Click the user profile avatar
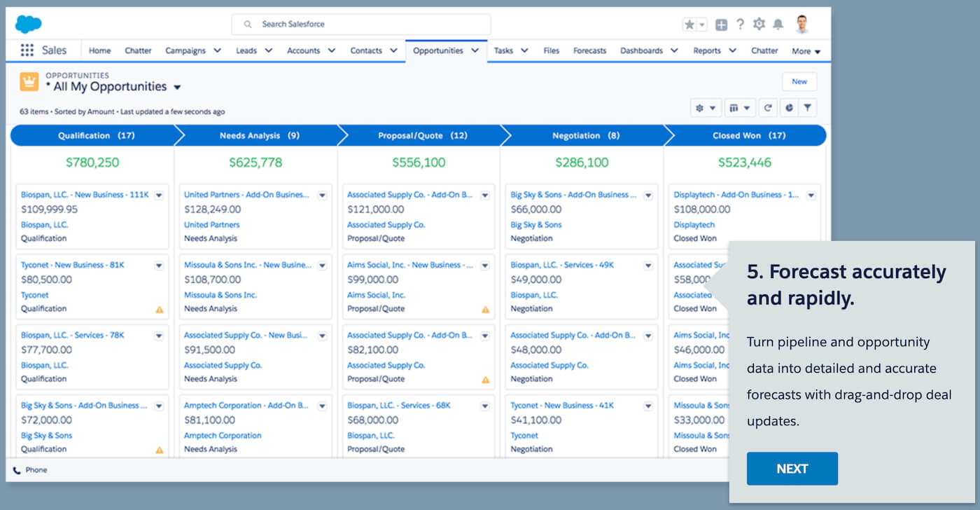Screen dimensions: 980x510 pyautogui.click(x=802, y=25)
